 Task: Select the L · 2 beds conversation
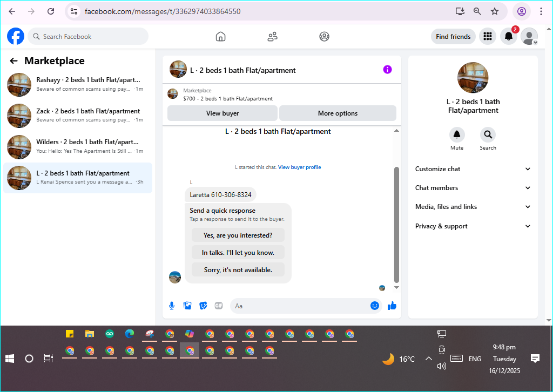click(x=78, y=178)
